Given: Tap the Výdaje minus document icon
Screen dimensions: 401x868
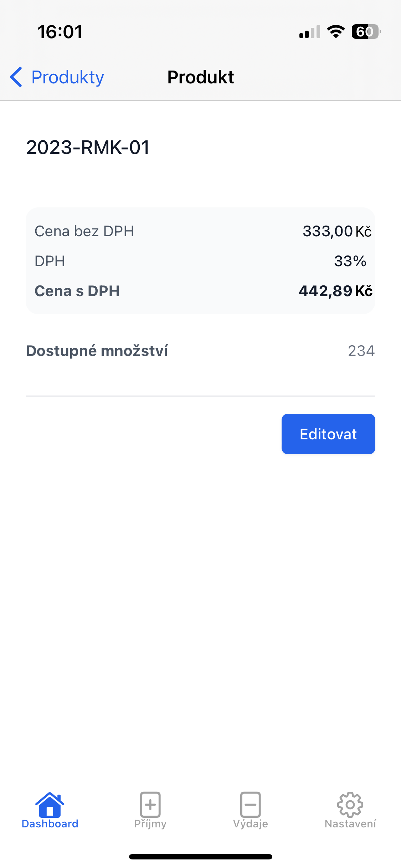Looking at the screenshot, I should (251, 804).
